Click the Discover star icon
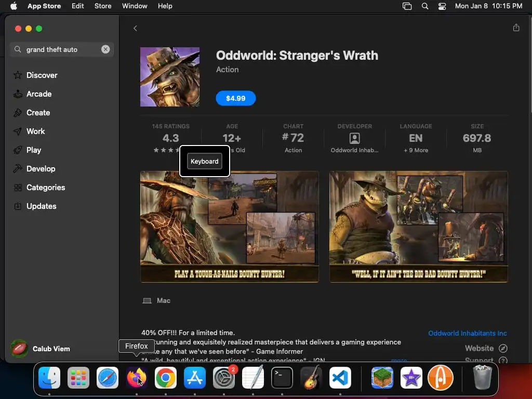The width and height of the screenshot is (532, 399). 18,75
